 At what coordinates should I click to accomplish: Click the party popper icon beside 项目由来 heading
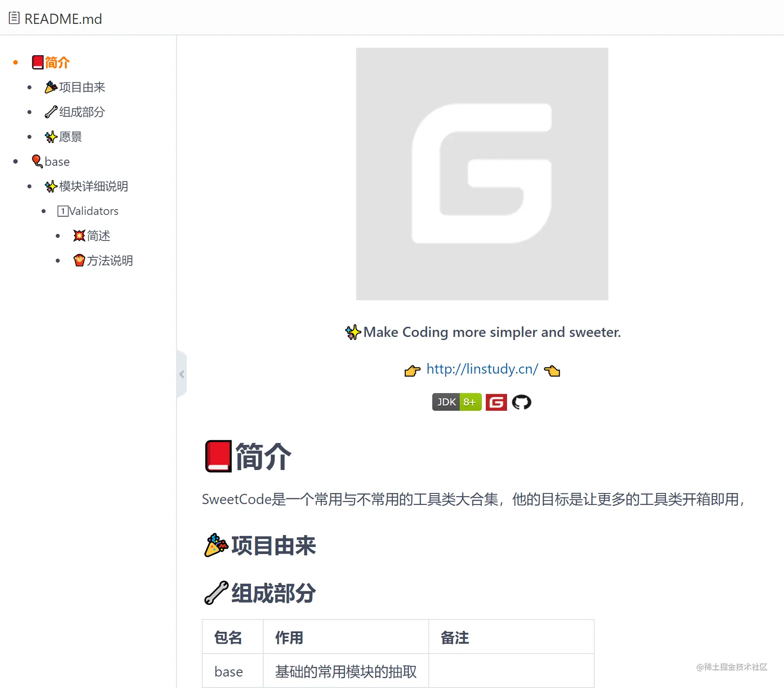tap(216, 545)
